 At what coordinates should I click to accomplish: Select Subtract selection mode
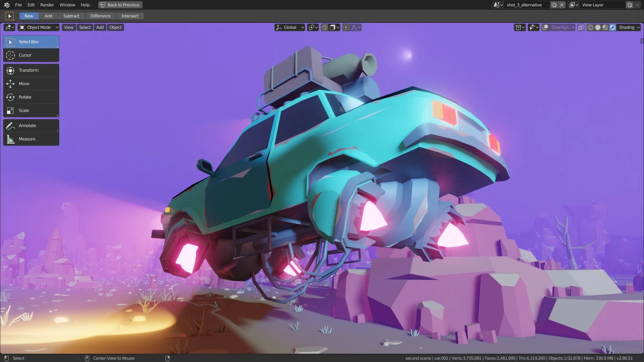[x=71, y=16]
